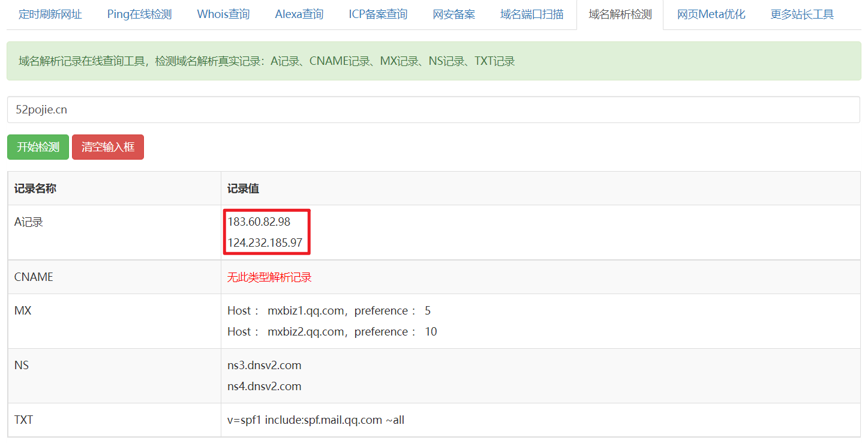Switch to 域名端口扫描 tab
Image resolution: width=868 pixels, height=443 pixels.
point(532,14)
